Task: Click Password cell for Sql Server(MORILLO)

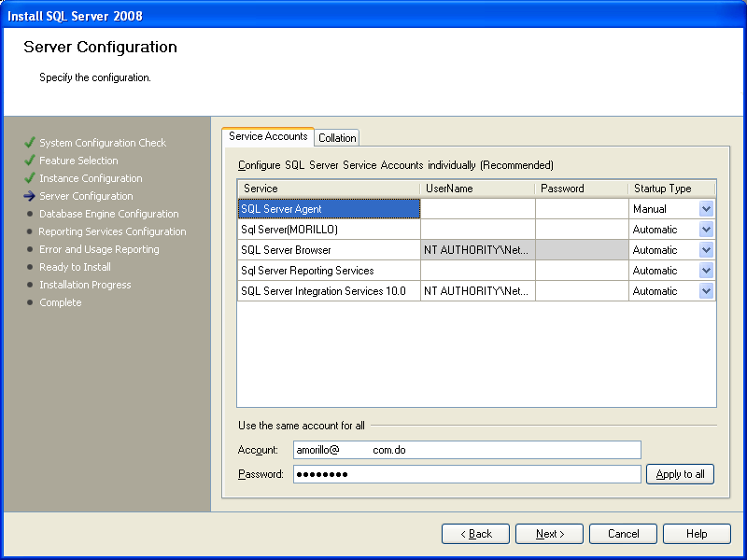Action: 582,230
